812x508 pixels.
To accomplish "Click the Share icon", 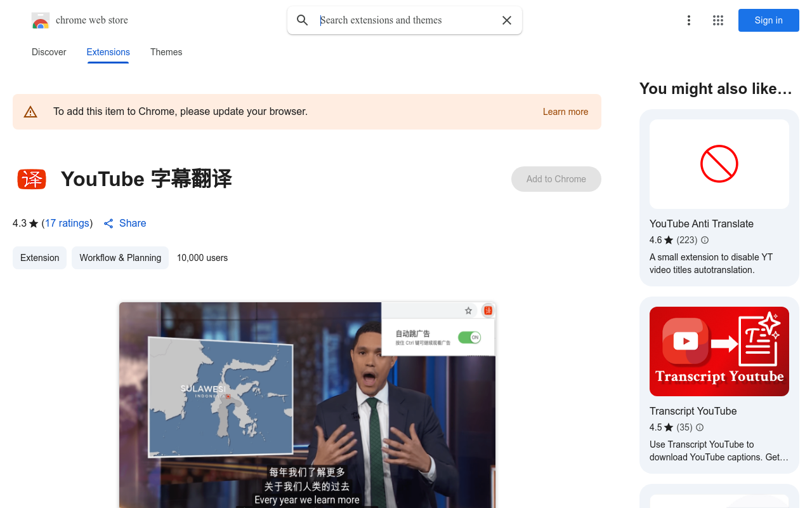I will [108, 224].
